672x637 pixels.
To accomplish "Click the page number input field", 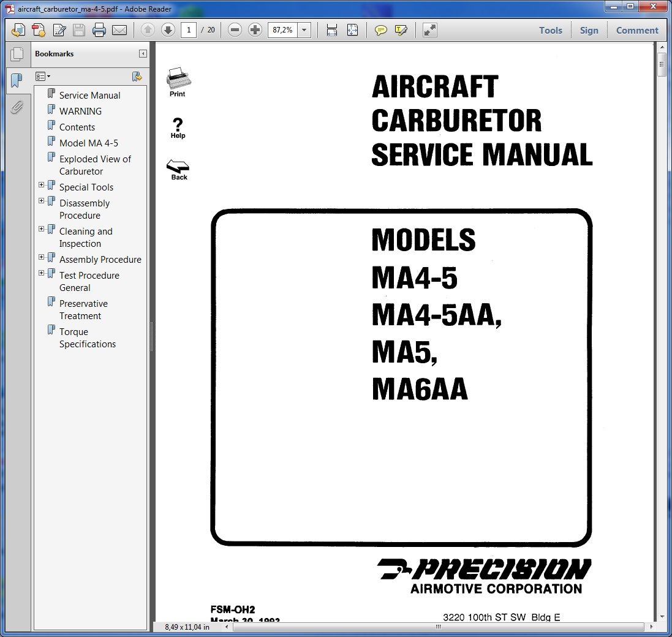I will point(189,30).
